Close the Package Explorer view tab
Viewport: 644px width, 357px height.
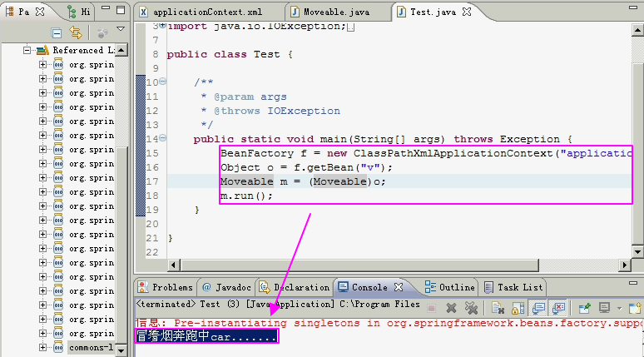pyautogui.click(x=40, y=12)
